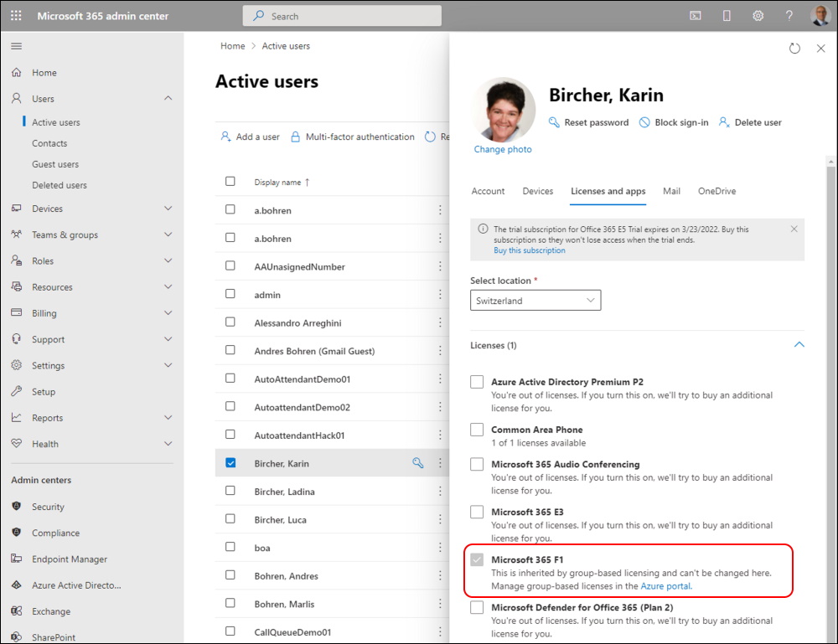Open the Azure portal link
838x644 pixels.
coord(666,585)
